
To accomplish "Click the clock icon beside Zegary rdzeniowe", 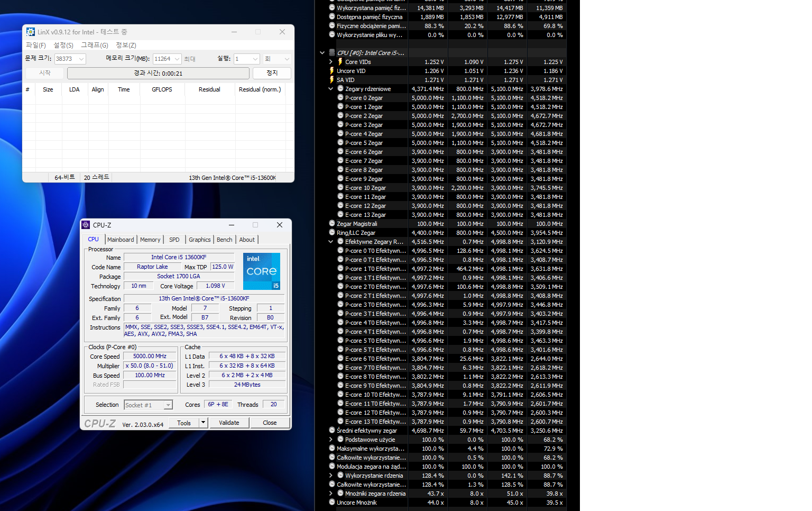I will coord(340,89).
